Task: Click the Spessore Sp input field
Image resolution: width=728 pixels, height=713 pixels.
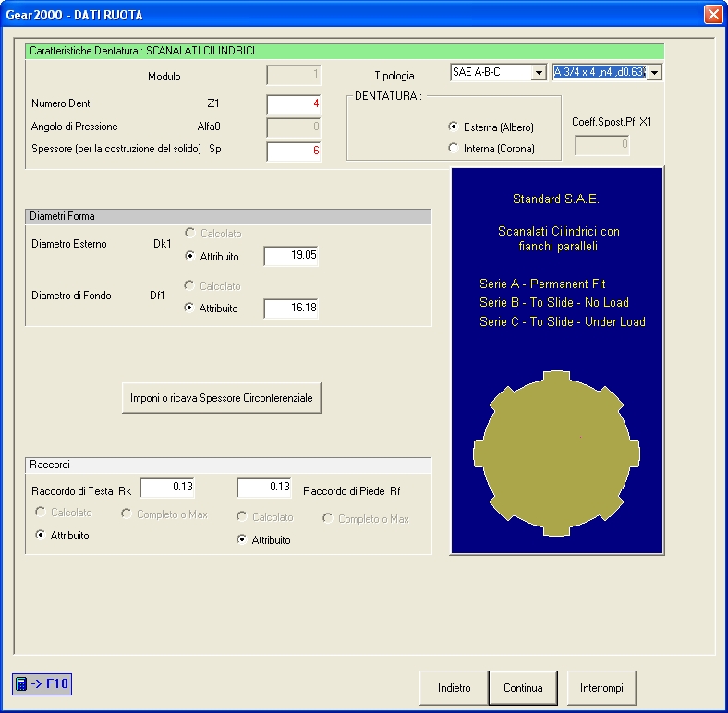Action: coord(294,151)
